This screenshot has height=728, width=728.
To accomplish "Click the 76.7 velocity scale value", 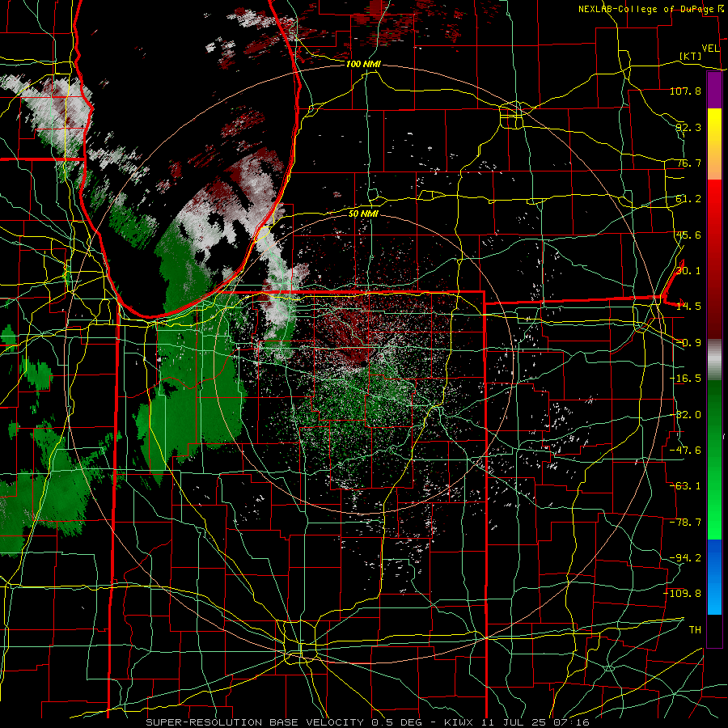I will tap(688, 163).
